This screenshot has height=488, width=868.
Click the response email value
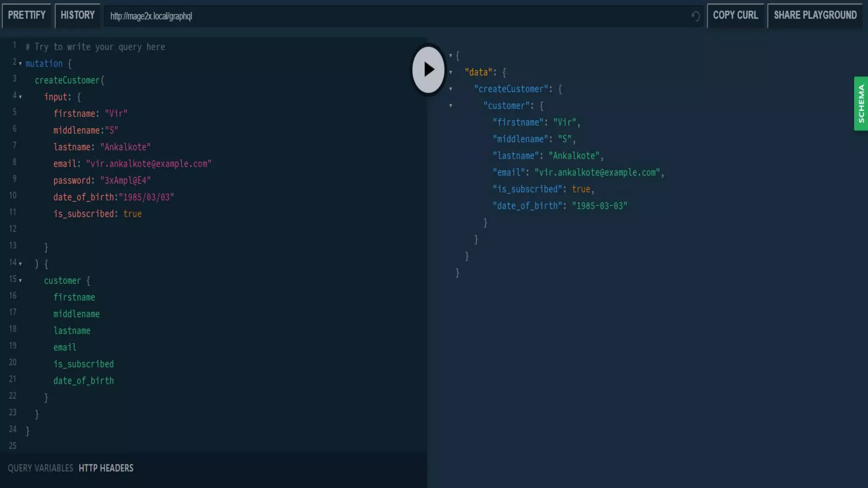(x=597, y=172)
